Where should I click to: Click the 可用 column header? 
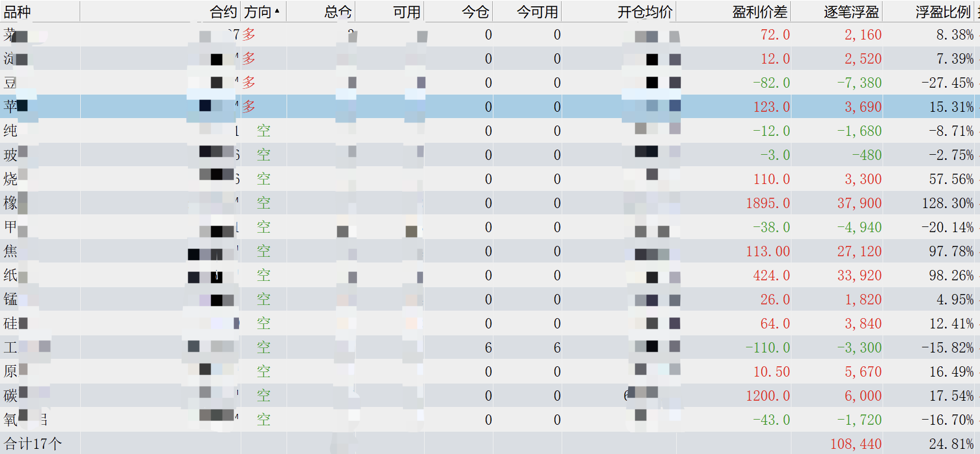[406, 12]
